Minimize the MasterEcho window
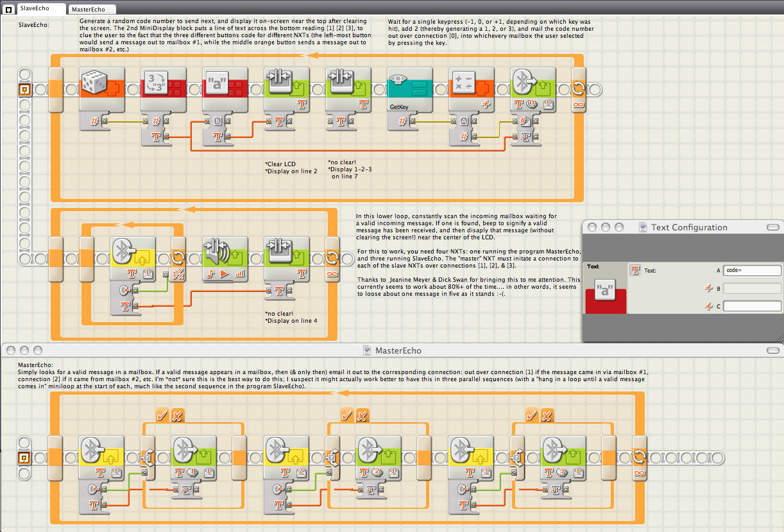 (x=24, y=350)
